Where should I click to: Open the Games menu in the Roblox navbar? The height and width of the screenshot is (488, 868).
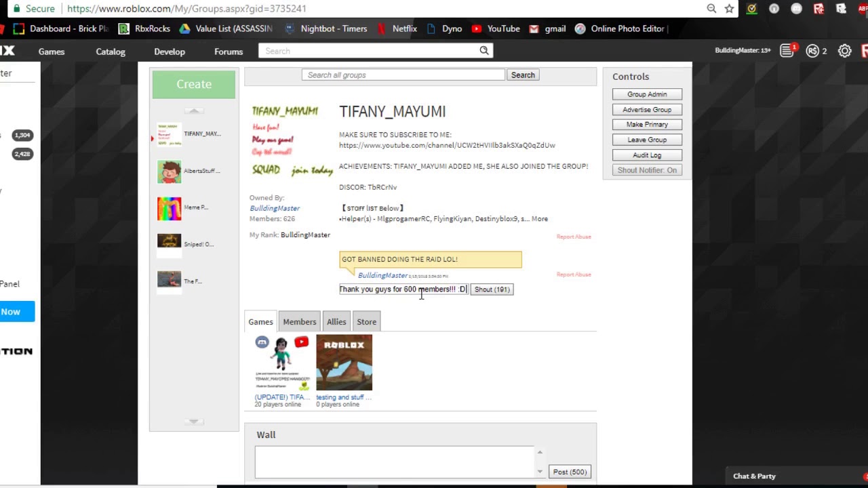coord(52,52)
